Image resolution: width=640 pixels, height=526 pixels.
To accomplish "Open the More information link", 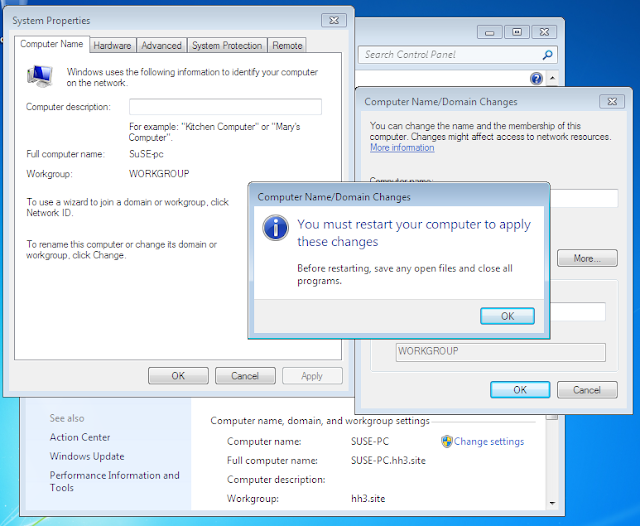I will click(x=402, y=148).
